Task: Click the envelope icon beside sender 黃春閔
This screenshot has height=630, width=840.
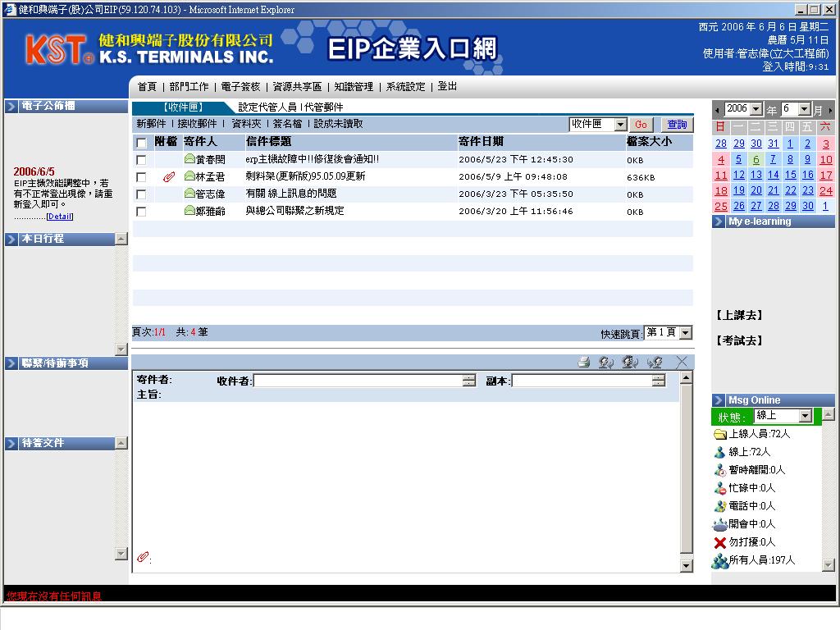Action: coord(189,159)
